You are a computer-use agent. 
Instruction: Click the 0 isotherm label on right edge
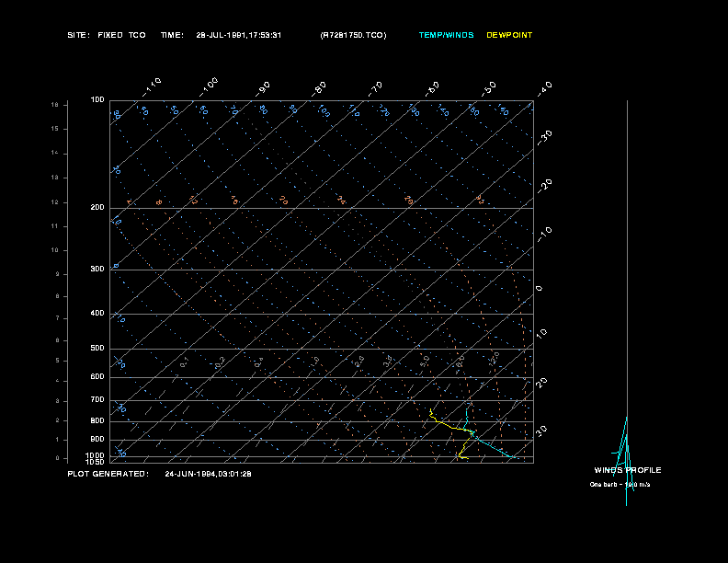pos(540,288)
